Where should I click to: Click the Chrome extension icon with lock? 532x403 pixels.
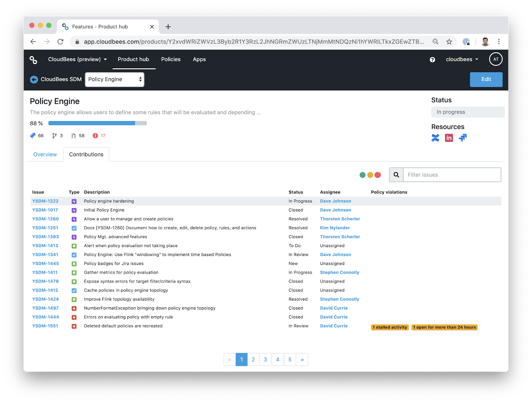point(466,42)
